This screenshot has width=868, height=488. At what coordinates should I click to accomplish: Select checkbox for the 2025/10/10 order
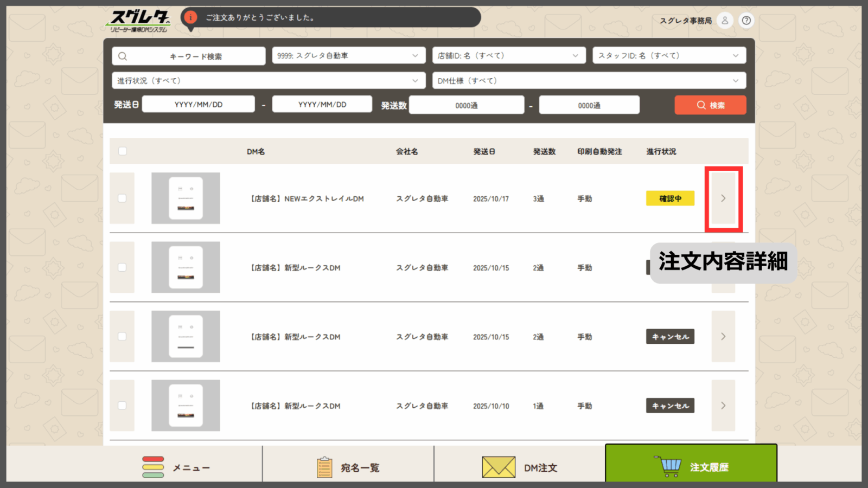(122, 406)
